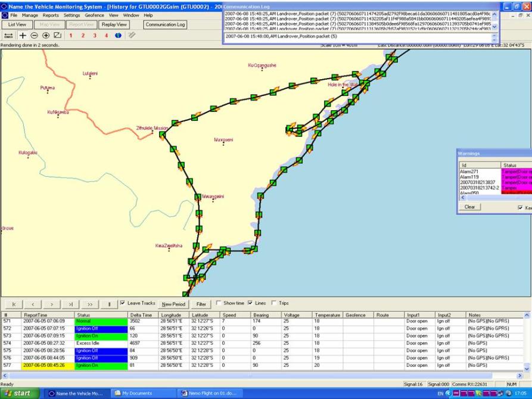Screen dimensions: 532x399
Task: Select the Normal status in row 571
Action: point(101,321)
